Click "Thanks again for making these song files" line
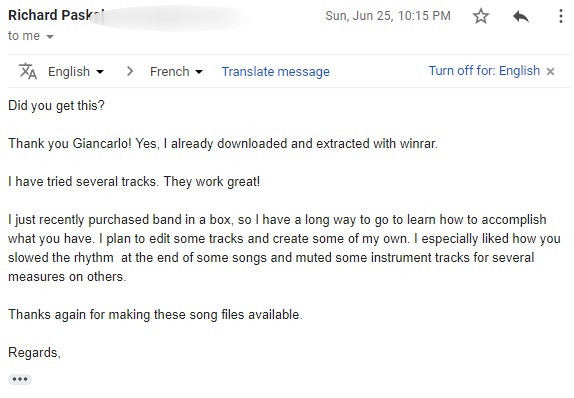The height and width of the screenshot is (398, 574). tap(155, 315)
